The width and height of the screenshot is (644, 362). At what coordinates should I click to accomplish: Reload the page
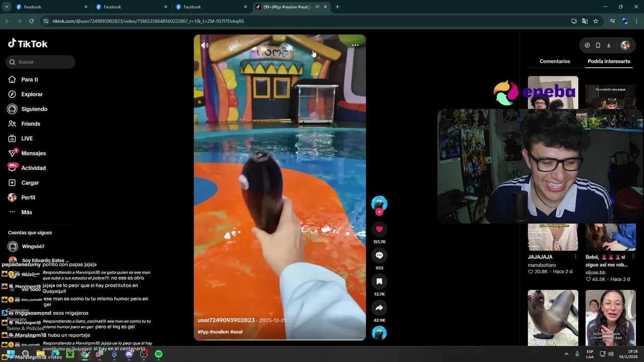pyautogui.click(x=31, y=21)
